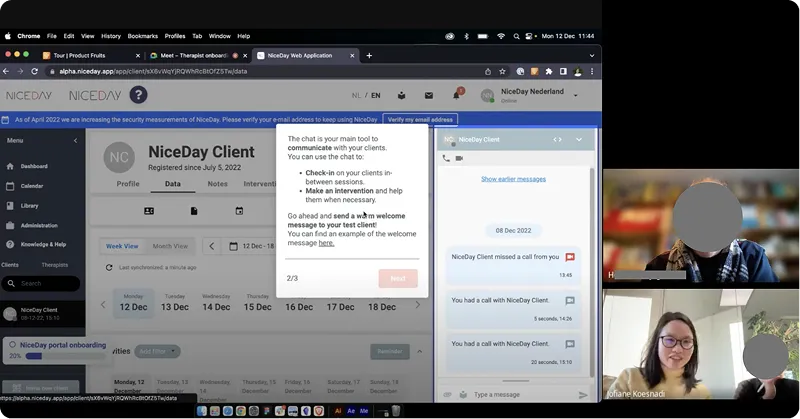Click the calendar event icon in Data toolbar
The image size is (800, 419).
click(x=239, y=211)
